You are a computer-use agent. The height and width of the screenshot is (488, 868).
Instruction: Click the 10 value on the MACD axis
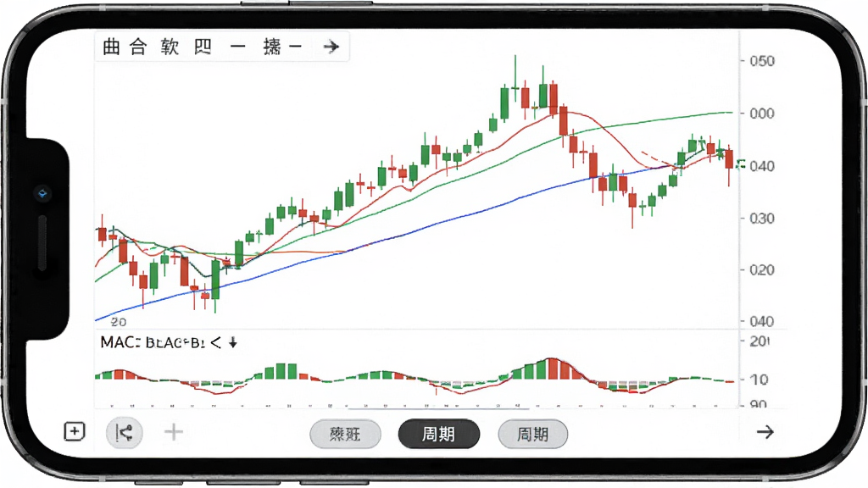tap(759, 380)
